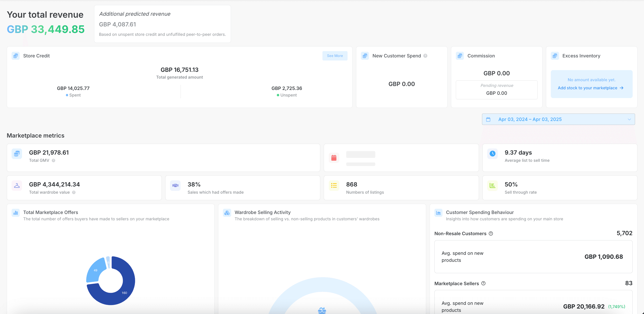Screen dimensions: 644x314
Task: Click the New Customer Spend icon
Action: click(x=365, y=56)
